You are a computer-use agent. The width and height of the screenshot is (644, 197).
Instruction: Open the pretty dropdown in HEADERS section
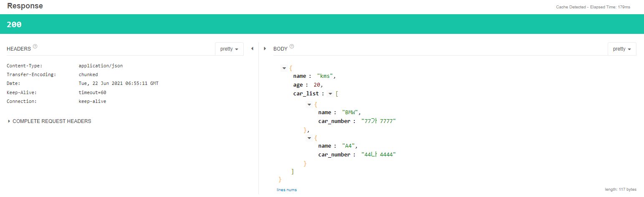point(229,49)
